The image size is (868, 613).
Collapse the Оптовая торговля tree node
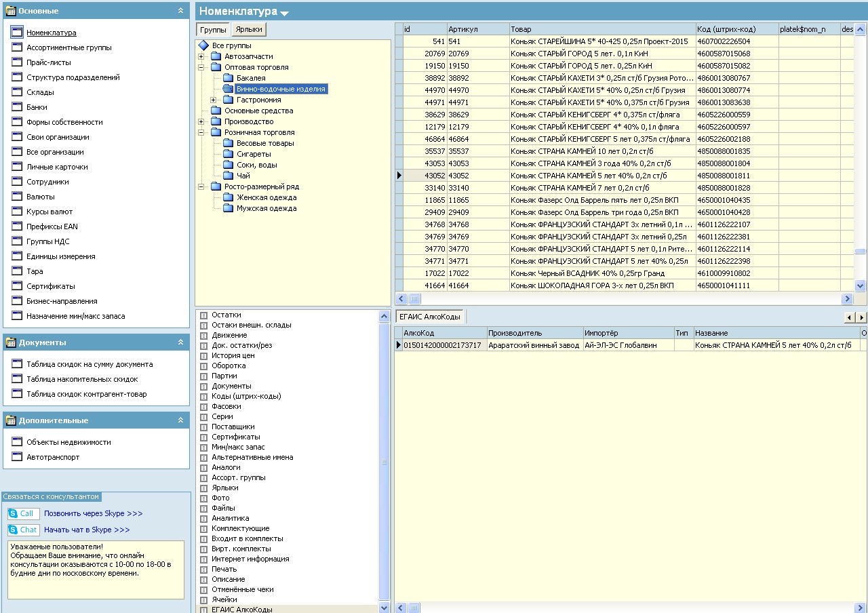pos(201,67)
